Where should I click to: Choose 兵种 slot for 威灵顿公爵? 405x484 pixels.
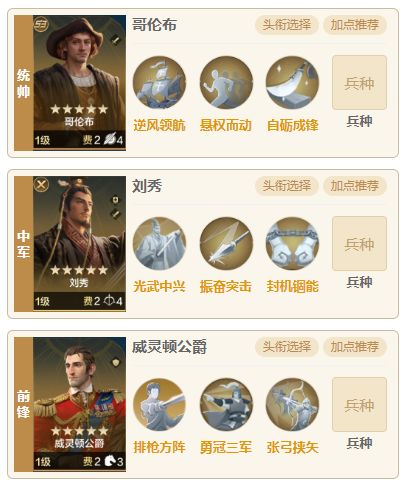pyautogui.click(x=359, y=405)
